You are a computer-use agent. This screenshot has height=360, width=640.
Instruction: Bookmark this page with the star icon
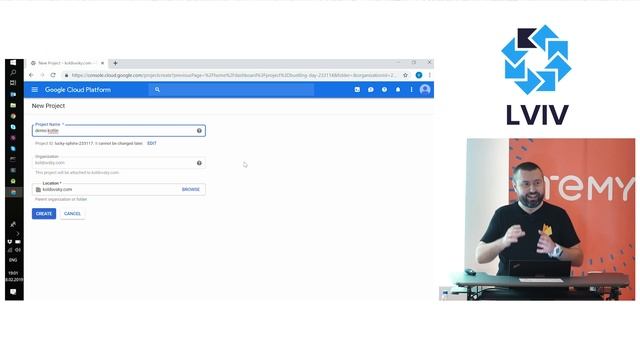tap(405, 75)
